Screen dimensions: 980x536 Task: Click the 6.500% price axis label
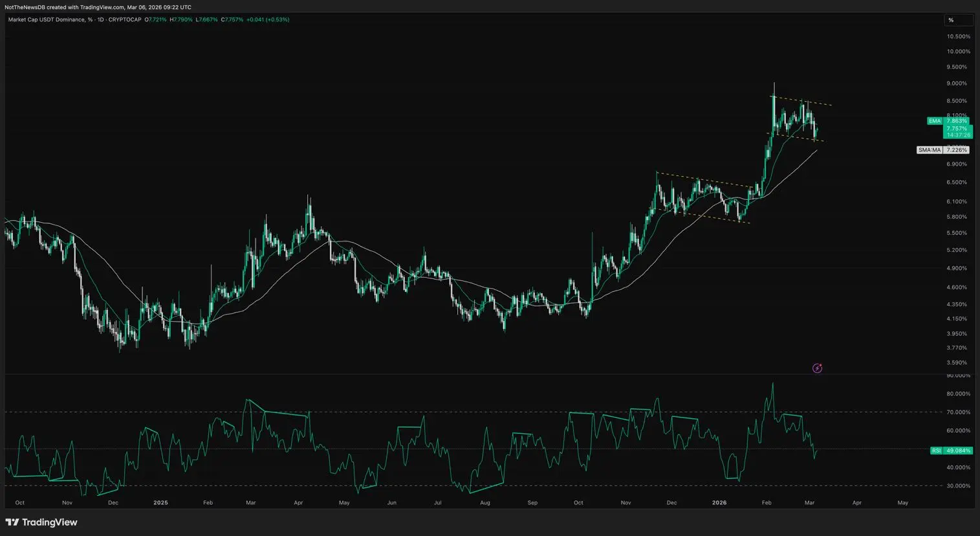point(957,183)
